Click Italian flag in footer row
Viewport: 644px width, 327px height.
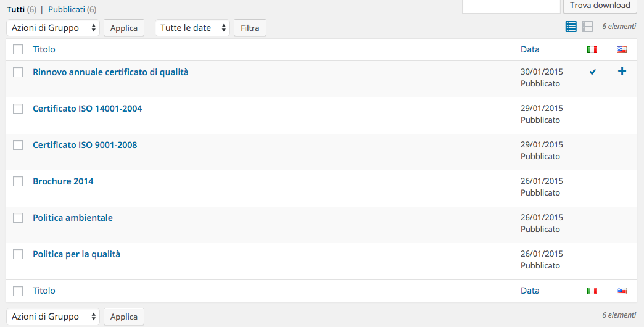(592, 291)
